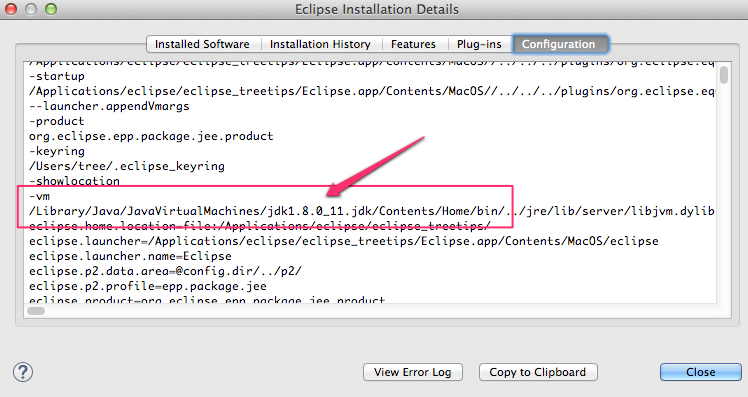Click the View Error Log button
The image size is (748, 397).
pos(413,372)
